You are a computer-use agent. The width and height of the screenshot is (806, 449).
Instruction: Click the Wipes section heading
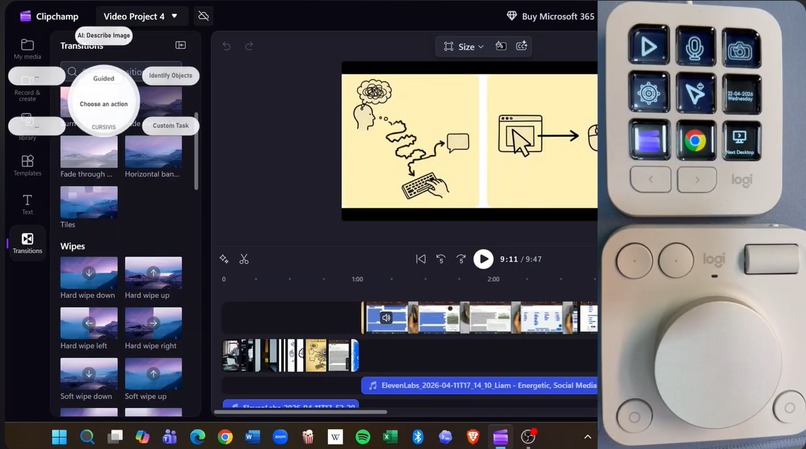72,246
